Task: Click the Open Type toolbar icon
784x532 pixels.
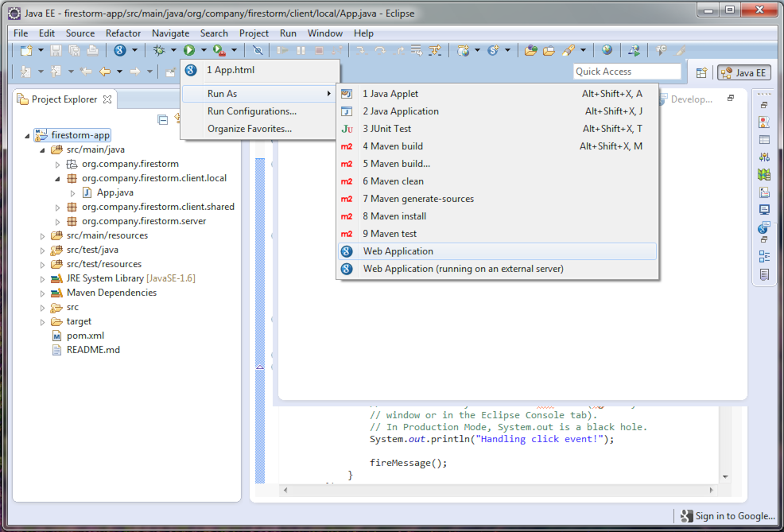Action: 531,50
